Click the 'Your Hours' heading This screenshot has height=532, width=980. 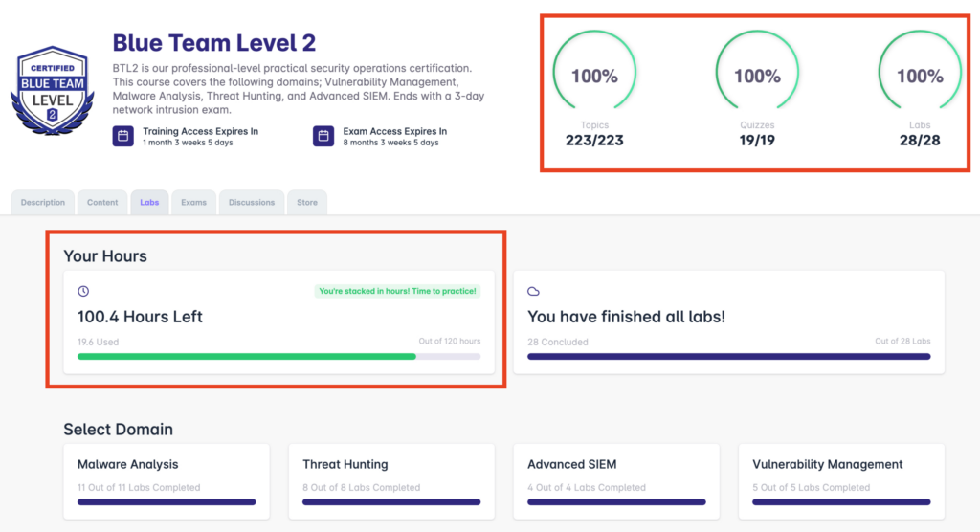[x=105, y=255]
